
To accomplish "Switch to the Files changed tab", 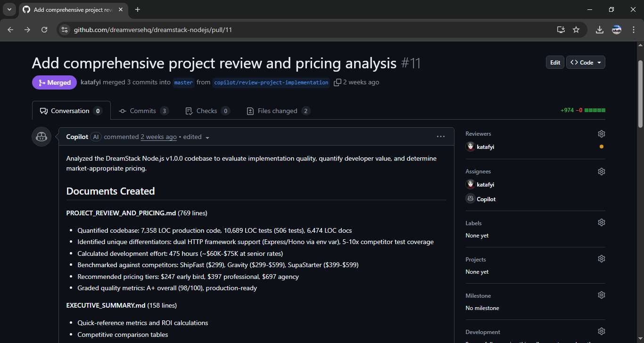I will (278, 110).
